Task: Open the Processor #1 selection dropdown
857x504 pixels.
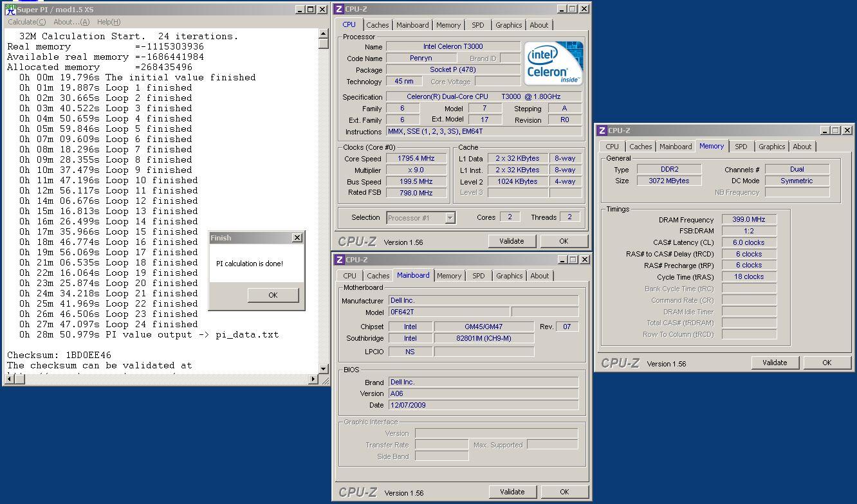Action: point(450,218)
